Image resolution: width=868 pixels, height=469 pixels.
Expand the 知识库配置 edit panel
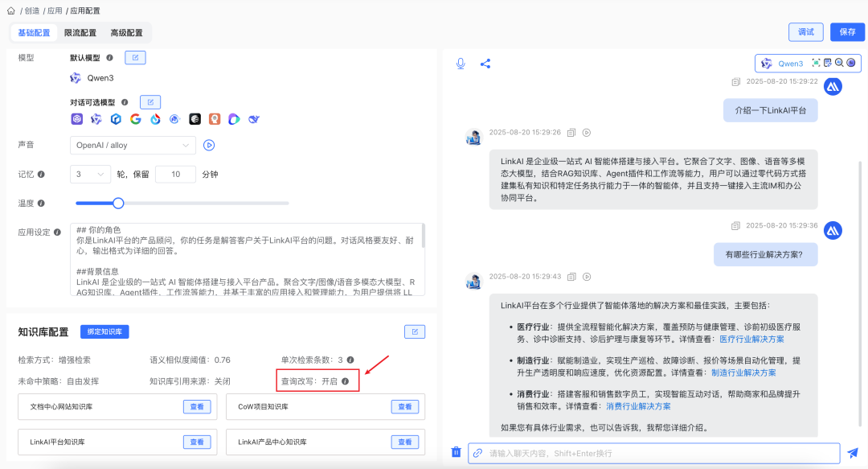coord(415,331)
